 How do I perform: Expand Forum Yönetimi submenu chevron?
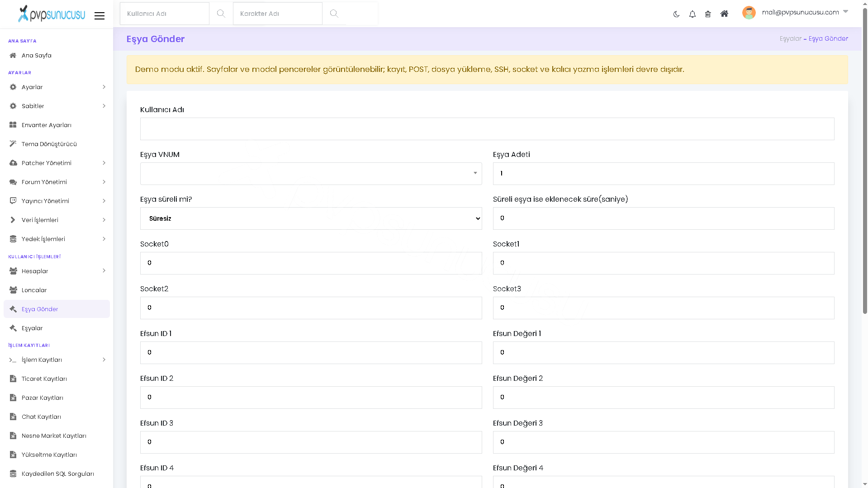104,182
